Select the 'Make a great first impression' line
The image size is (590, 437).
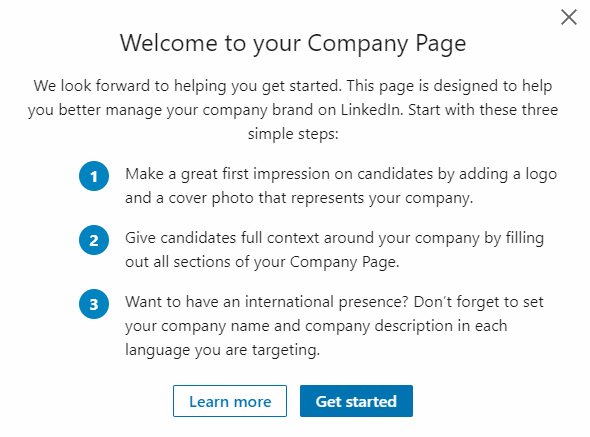(341, 174)
